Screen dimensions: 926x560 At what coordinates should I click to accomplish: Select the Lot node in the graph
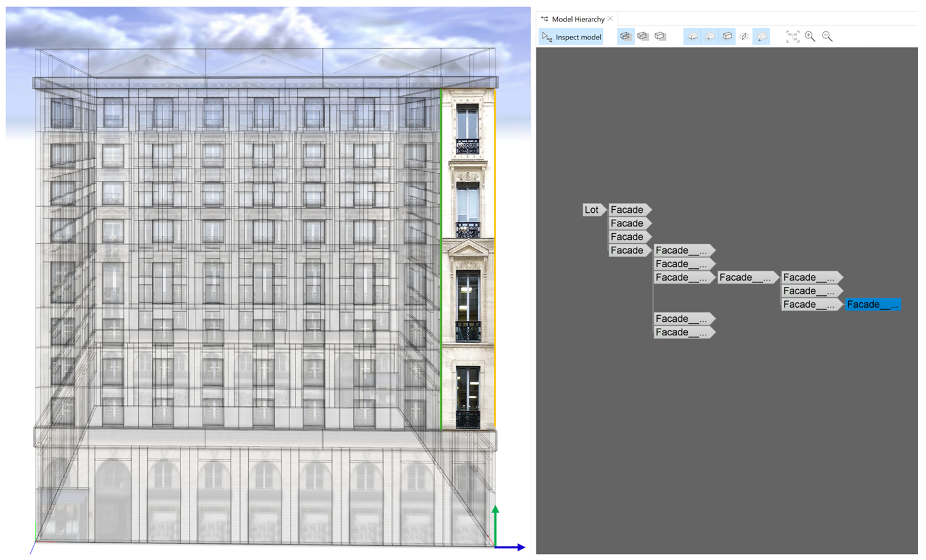[591, 210]
